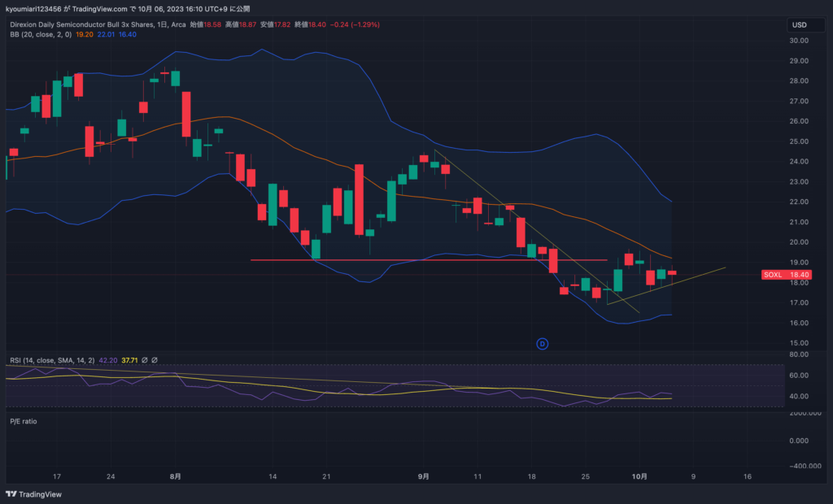Click the kyoumiari123456 username in header
This screenshot has height=504, width=833.
[x=33, y=9]
